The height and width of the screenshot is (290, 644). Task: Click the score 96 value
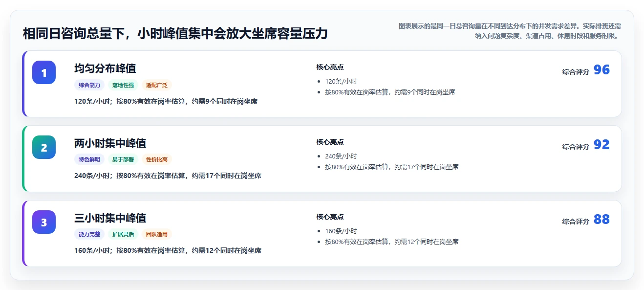(x=601, y=70)
